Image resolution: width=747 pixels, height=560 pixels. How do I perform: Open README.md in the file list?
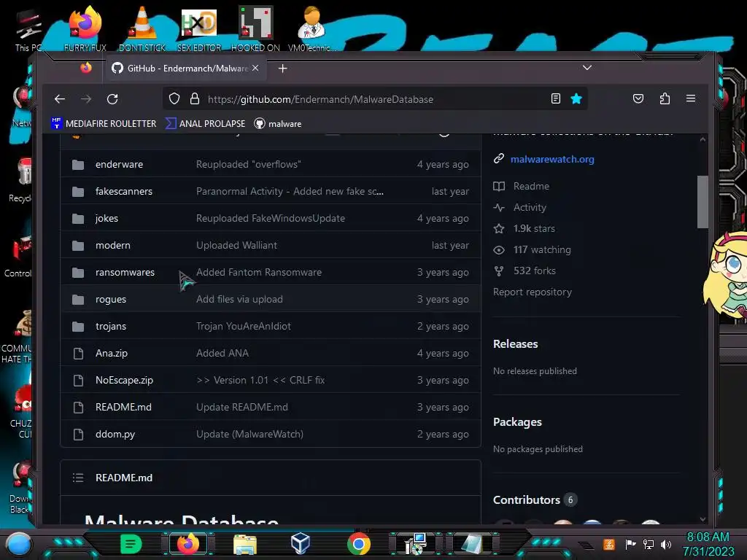pyautogui.click(x=123, y=407)
